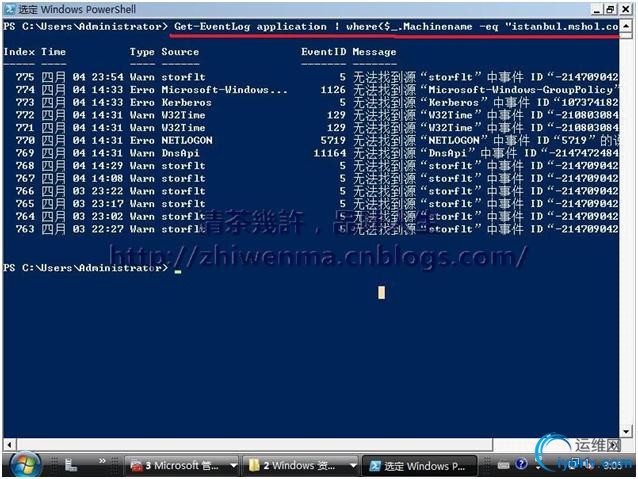Viewport: 638px width, 479px height.
Task: Minimize the PowerShell window
Action: tap(597, 9)
